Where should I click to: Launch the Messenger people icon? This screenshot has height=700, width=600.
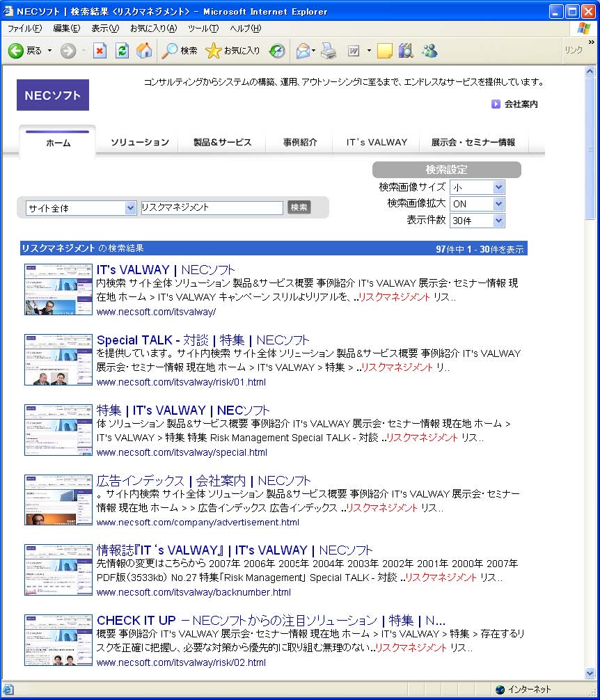click(x=429, y=50)
